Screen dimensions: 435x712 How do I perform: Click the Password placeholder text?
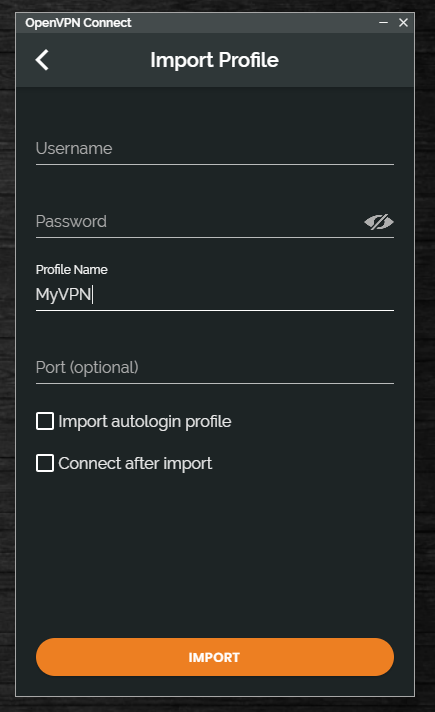(71, 222)
